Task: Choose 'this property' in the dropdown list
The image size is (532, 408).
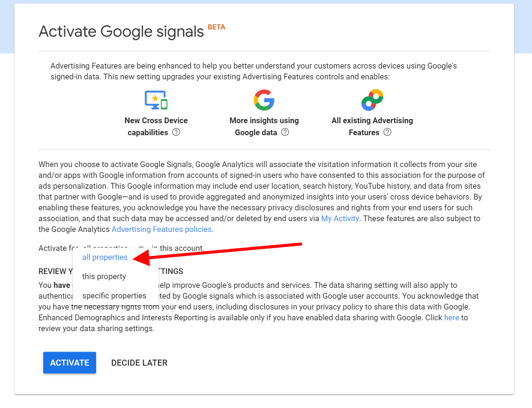Action: pyautogui.click(x=104, y=276)
